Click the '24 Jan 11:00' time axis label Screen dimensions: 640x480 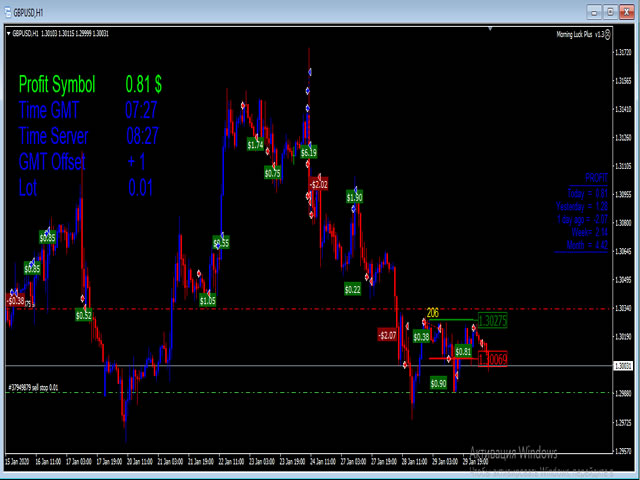[x=323, y=462]
